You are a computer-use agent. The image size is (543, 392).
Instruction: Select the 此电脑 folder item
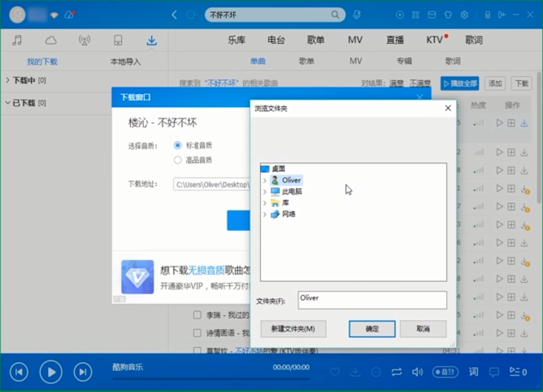292,192
